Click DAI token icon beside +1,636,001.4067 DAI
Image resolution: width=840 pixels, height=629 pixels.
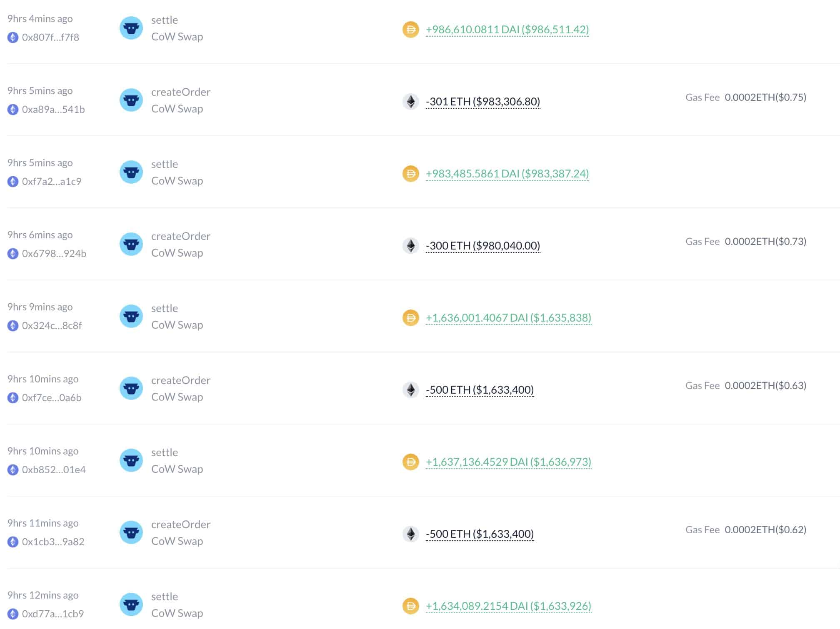coord(410,318)
